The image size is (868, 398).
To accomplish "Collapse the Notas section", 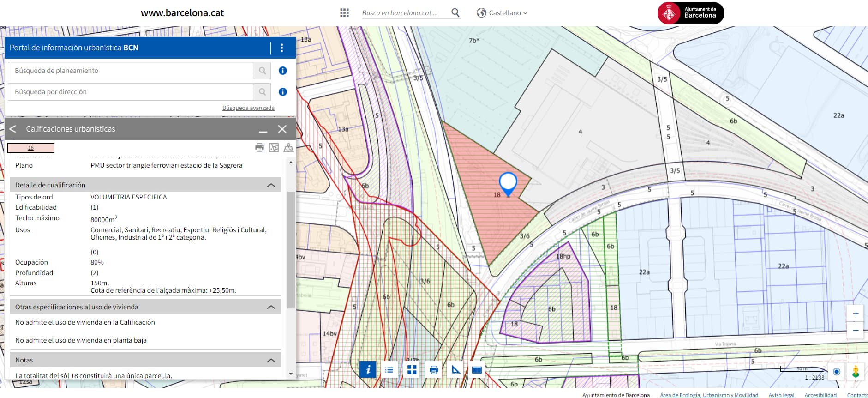I will [x=271, y=360].
